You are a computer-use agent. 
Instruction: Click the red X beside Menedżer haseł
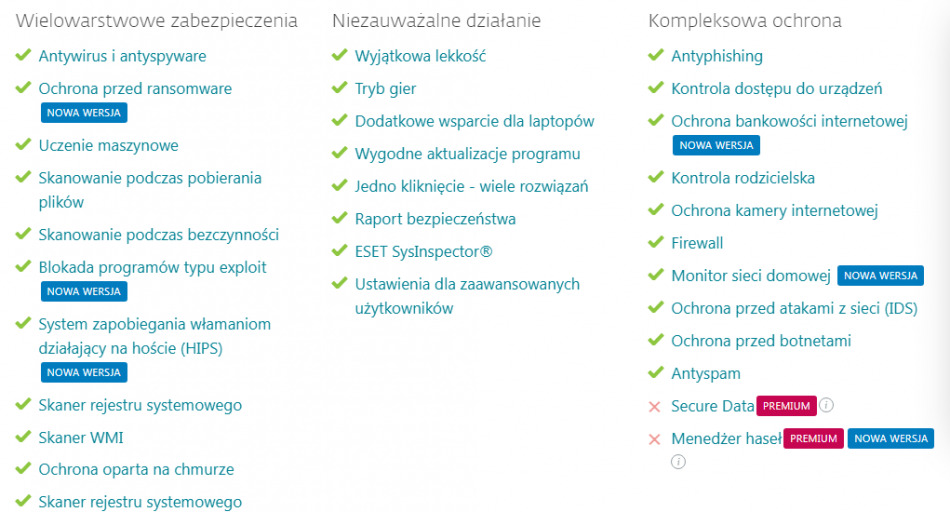pyautogui.click(x=655, y=439)
